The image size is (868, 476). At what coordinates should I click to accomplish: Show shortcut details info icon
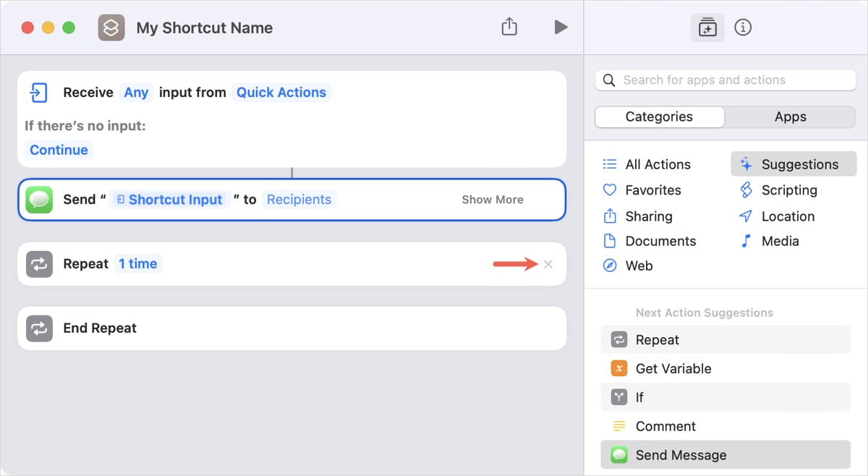pyautogui.click(x=743, y=27)
